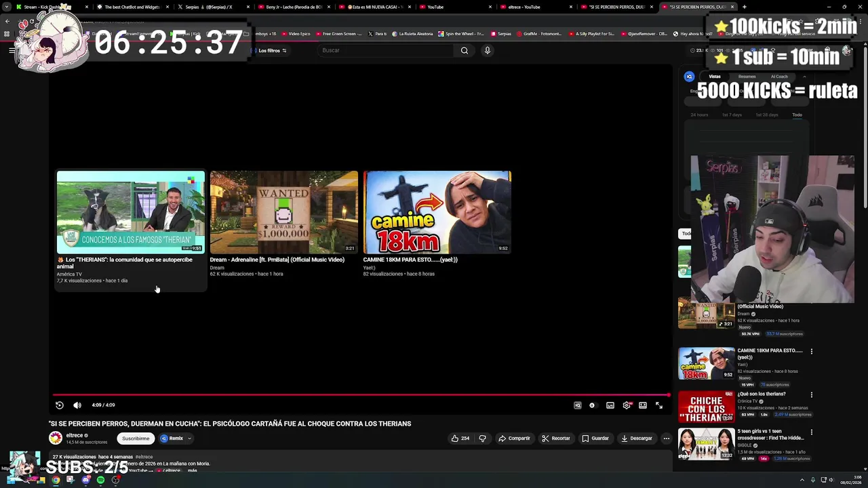Enter fullscreen from the player controls
This screenshot has height=488, width=868.
659,405
